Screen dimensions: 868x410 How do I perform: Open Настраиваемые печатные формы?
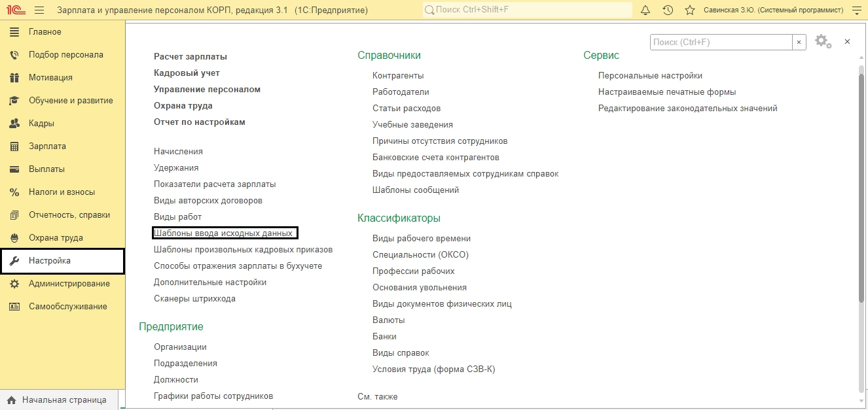pyautogui.click(x=667, y=92)
